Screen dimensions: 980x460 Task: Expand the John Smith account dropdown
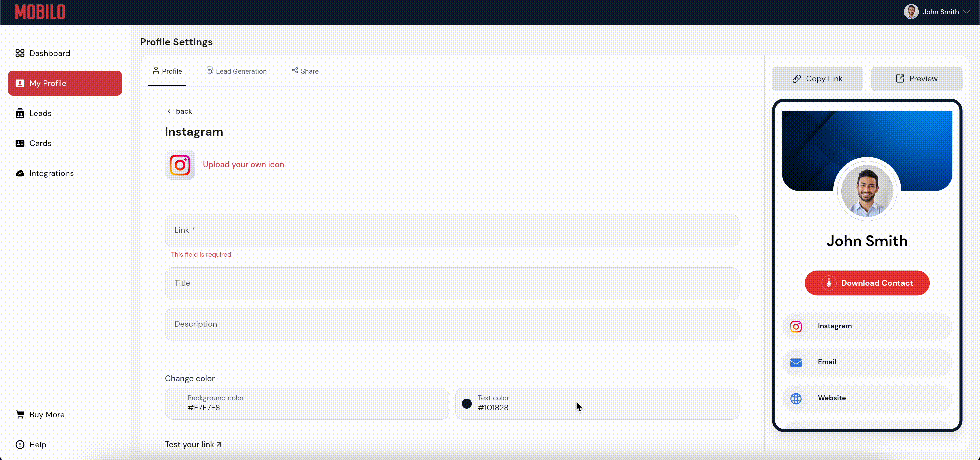pos(966,12)
